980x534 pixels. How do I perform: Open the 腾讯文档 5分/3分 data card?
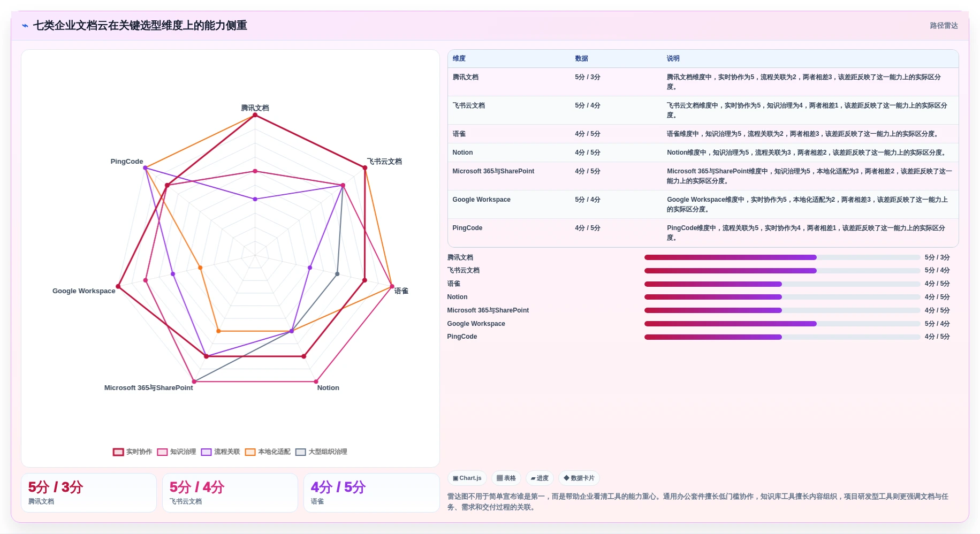tap(89, 493)
